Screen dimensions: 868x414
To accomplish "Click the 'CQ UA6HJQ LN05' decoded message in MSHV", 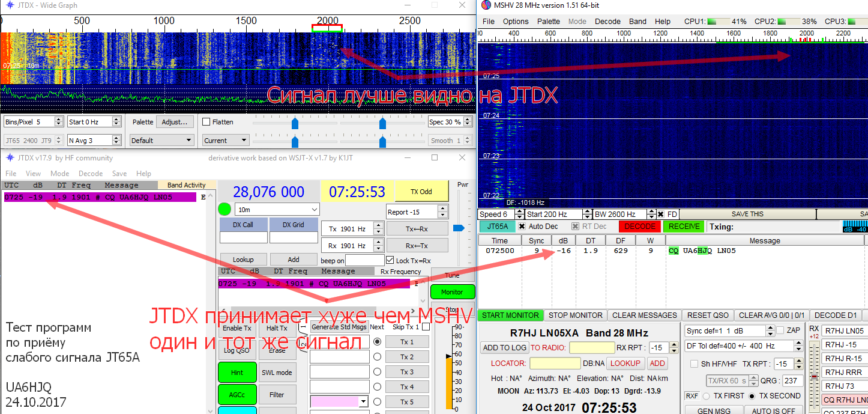I will click(x=702, y=251).
